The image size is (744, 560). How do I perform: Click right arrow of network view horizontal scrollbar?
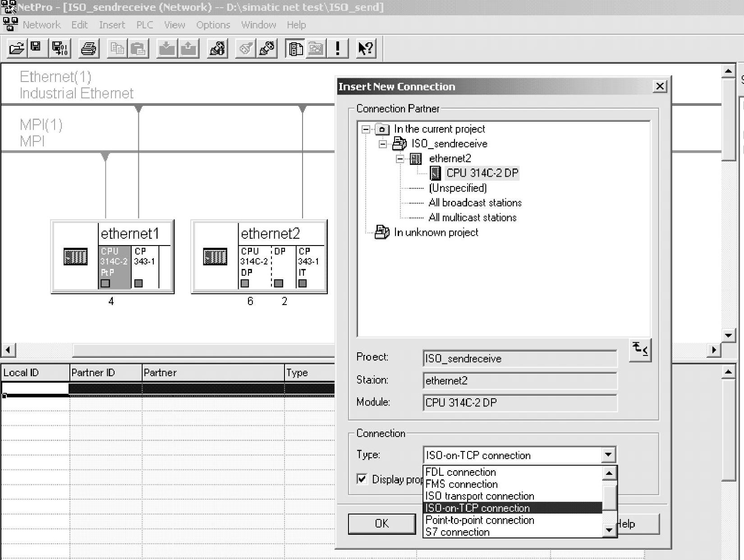[x=713, y=350]
